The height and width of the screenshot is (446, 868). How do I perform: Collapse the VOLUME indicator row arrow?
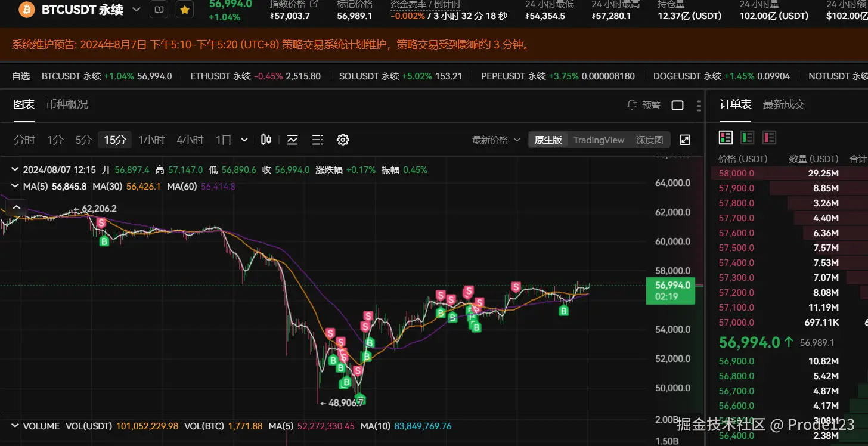point(15,426)
